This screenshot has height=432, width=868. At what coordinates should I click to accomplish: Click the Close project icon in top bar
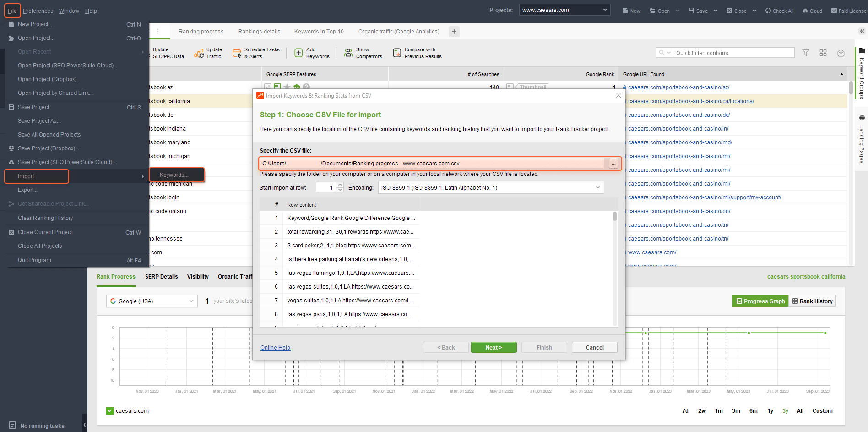click(729, 11)
